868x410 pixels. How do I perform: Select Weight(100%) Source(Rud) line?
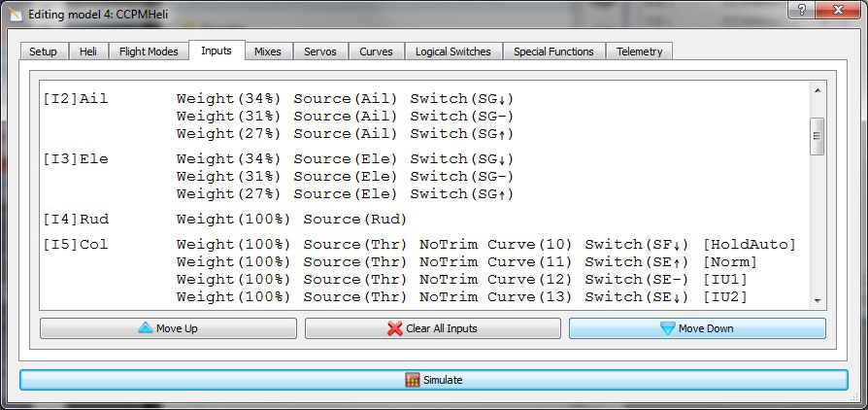291,220
